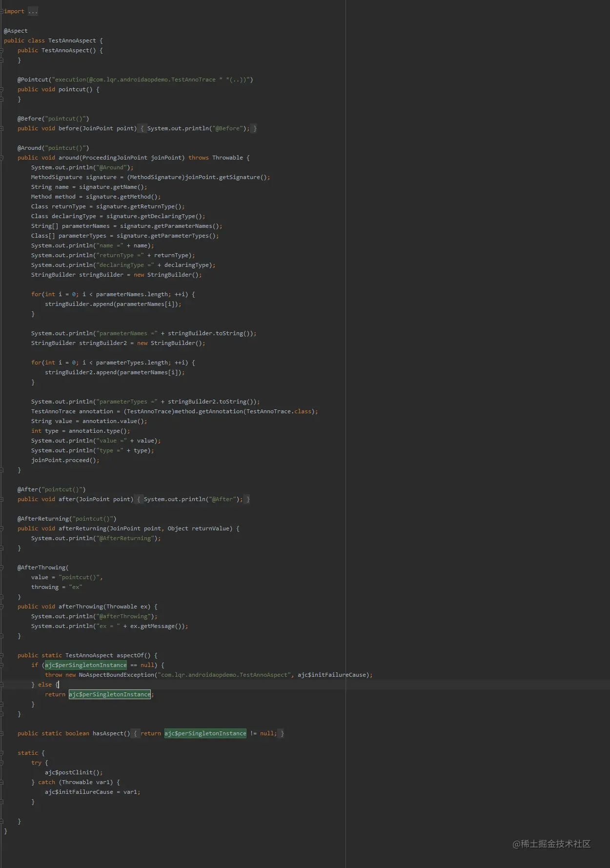The image size is (610, 868).
Task: Click the 'TestAnnoTrace annotation =' assignment line
Action: [x=175, y=411]
